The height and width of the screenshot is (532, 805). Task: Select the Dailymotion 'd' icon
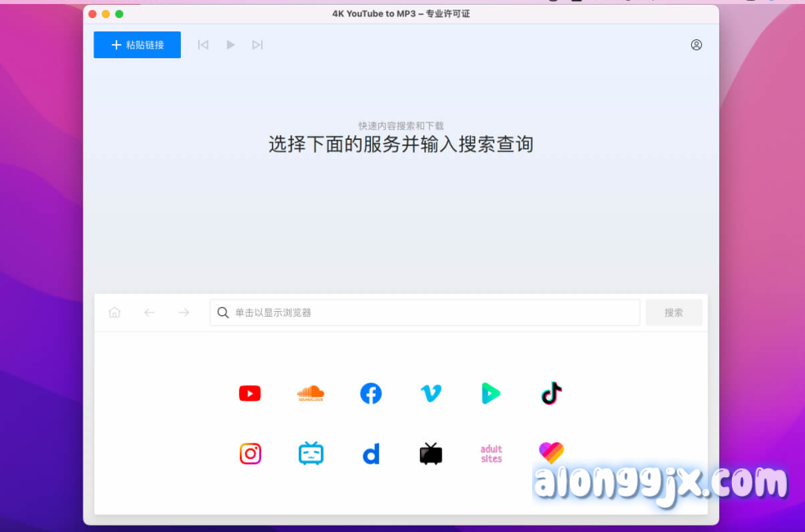(371, 453)
